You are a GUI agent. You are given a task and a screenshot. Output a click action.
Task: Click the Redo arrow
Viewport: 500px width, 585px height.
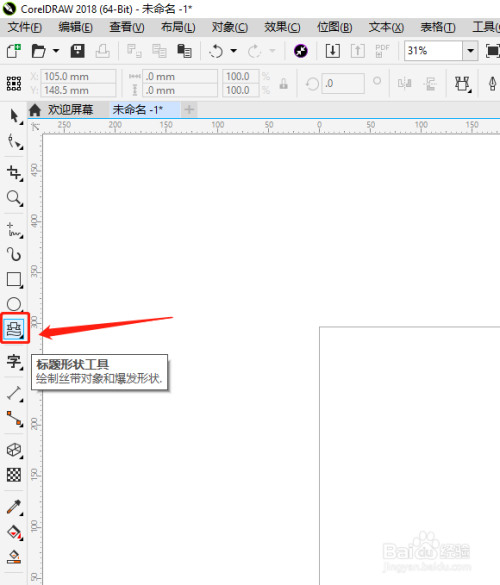point(254,51)
